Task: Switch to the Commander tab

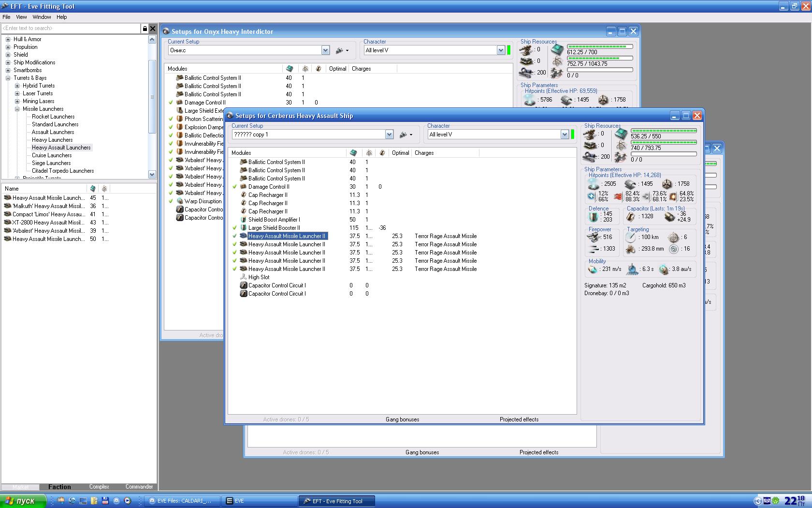Action: pyautogui.click(x=139, y=487)
